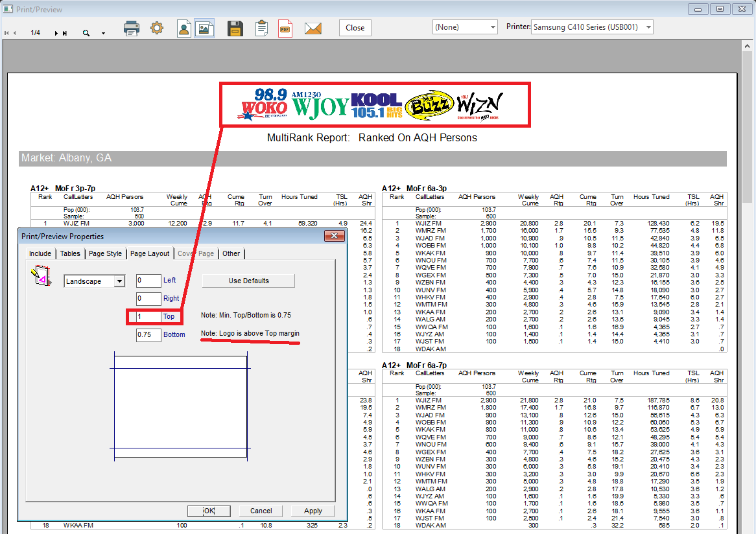Close the Print/Preview Properties dialog

coord(334,236)
